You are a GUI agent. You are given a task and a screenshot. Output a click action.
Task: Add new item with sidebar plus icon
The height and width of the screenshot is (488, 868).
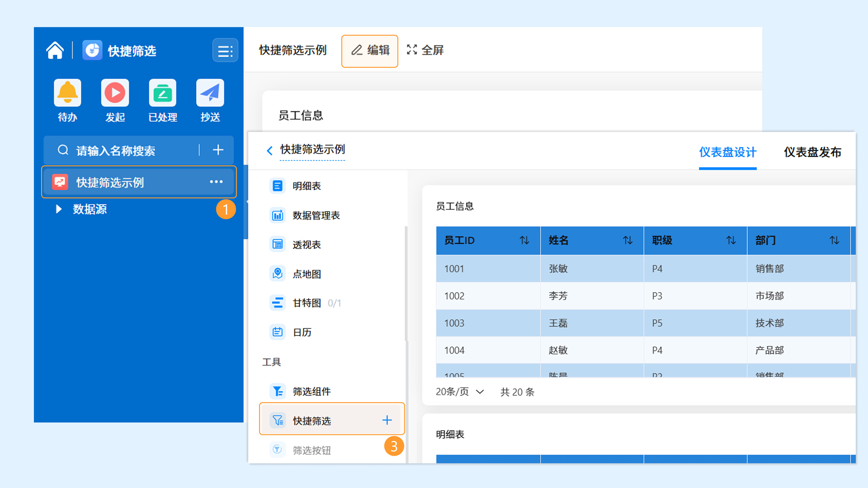[x=218, y=150]
